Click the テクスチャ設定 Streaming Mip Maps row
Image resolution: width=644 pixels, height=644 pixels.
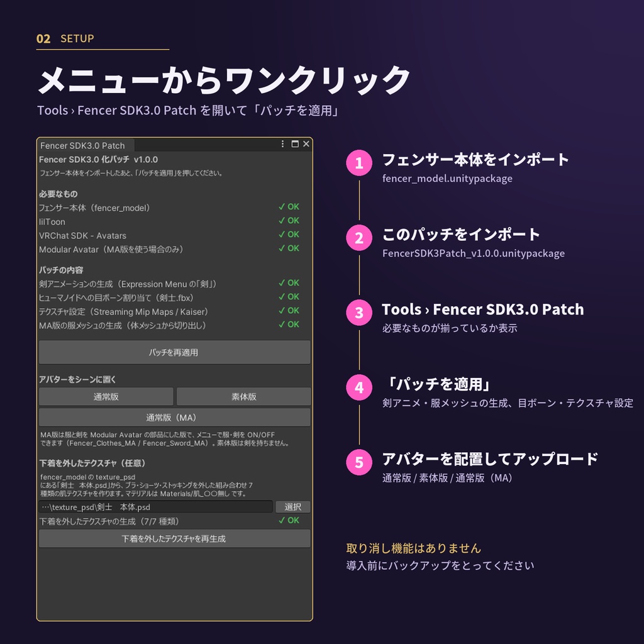point(169,312)
